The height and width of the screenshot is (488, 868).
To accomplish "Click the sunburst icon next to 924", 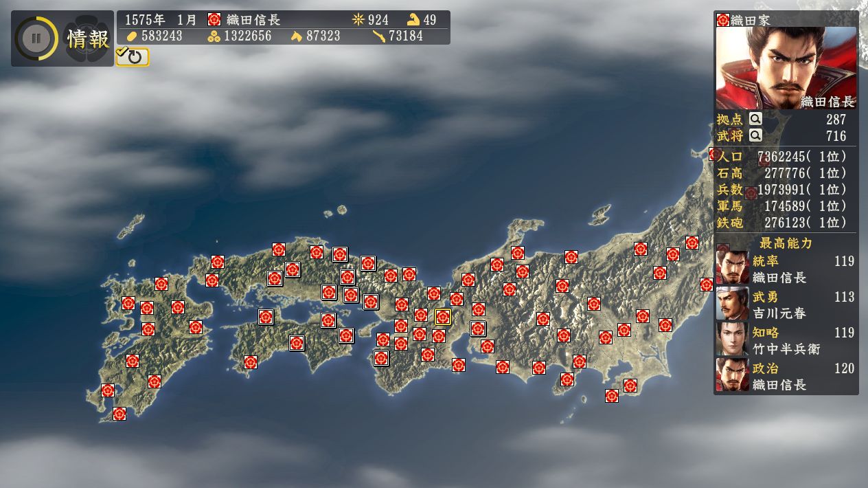I will (358, 19).
